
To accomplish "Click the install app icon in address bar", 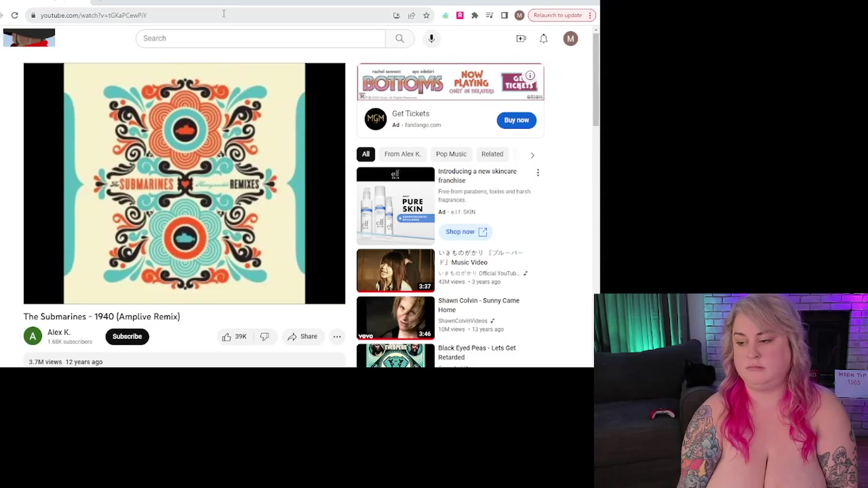I will tap(396, 15).
